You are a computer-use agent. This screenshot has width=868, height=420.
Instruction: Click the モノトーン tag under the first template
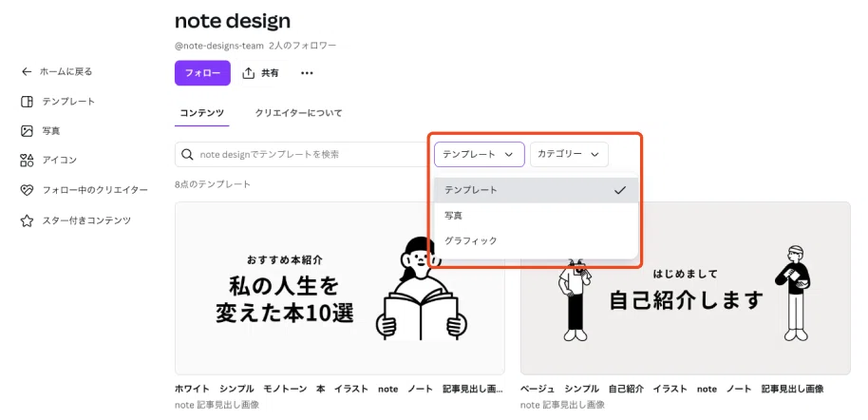click(x=285, y=389)
